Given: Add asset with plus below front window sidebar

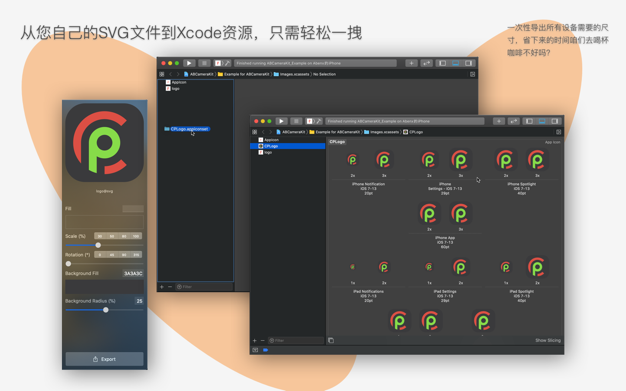Looking at the screenshot, I should click(x=254, y=341).
